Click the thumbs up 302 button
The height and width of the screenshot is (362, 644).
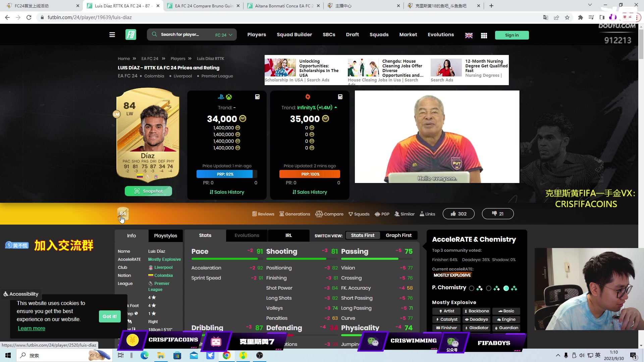(458, 214)
